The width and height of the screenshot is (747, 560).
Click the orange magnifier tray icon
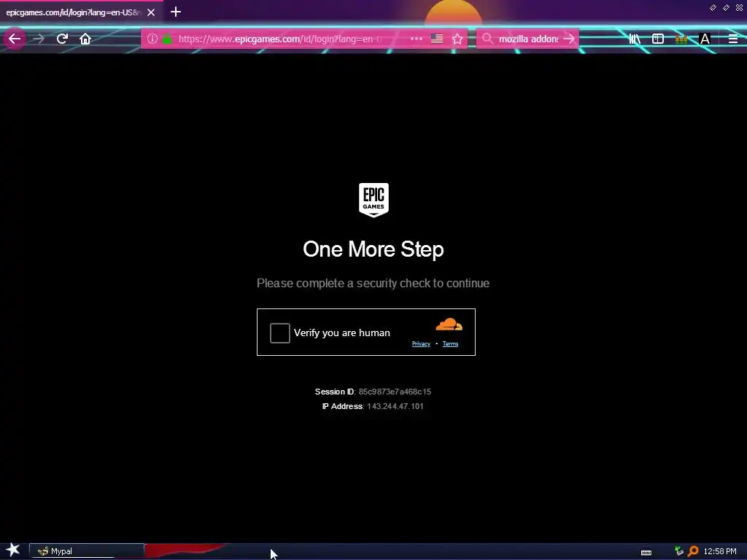(x=693, y=551)
